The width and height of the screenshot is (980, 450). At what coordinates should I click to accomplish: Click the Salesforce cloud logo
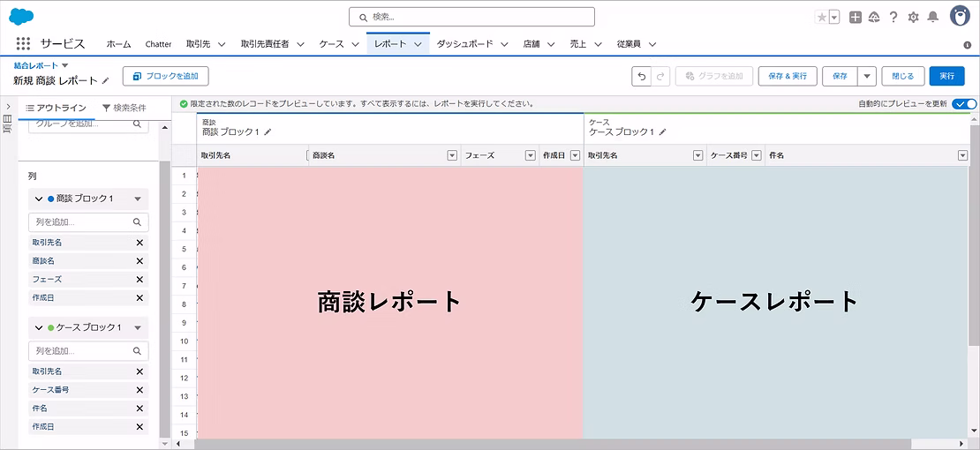pyautogui.click(x=21, y=17)
